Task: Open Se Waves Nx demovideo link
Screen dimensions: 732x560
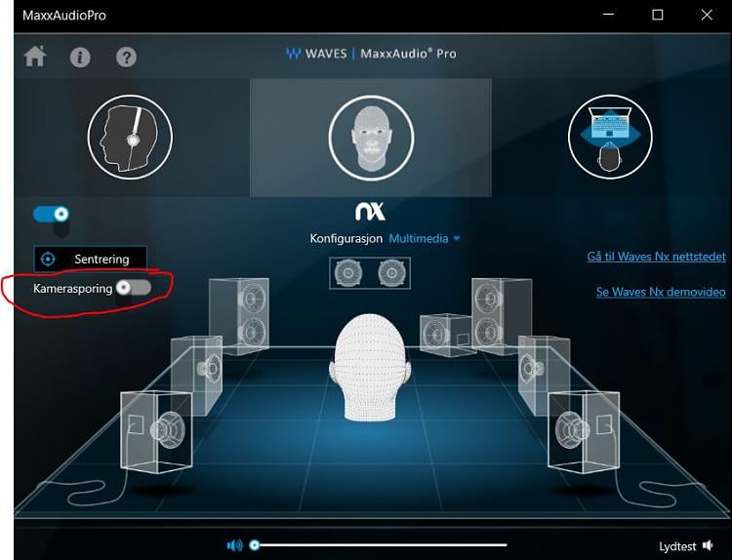Action: [x=661, y=292]
